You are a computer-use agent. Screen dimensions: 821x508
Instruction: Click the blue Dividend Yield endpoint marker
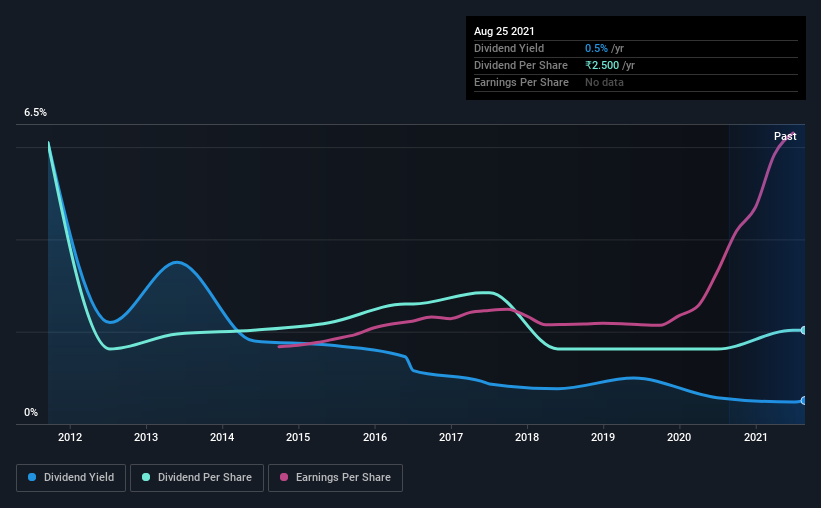804,401
